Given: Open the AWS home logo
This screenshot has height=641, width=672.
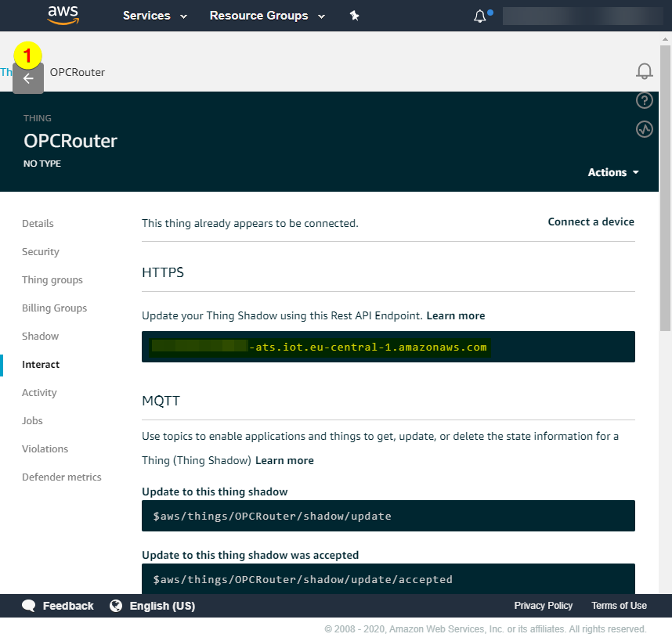Looking at the screenshot, I should click(x=63, y=15).
